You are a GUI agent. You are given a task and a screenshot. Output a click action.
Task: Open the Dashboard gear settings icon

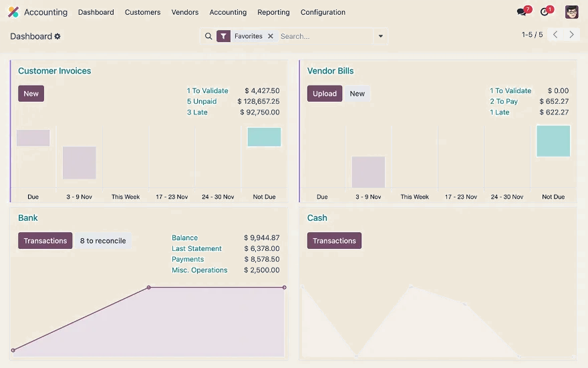57,36
